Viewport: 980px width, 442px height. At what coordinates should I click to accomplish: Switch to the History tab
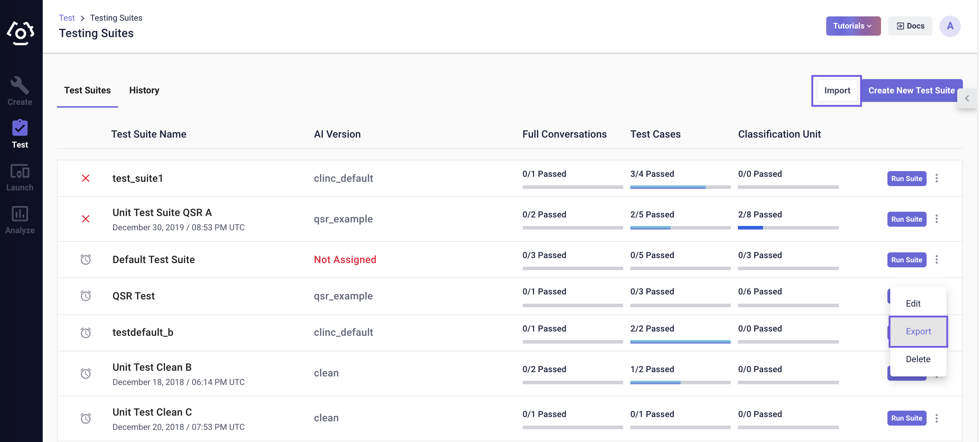[144, 89]
